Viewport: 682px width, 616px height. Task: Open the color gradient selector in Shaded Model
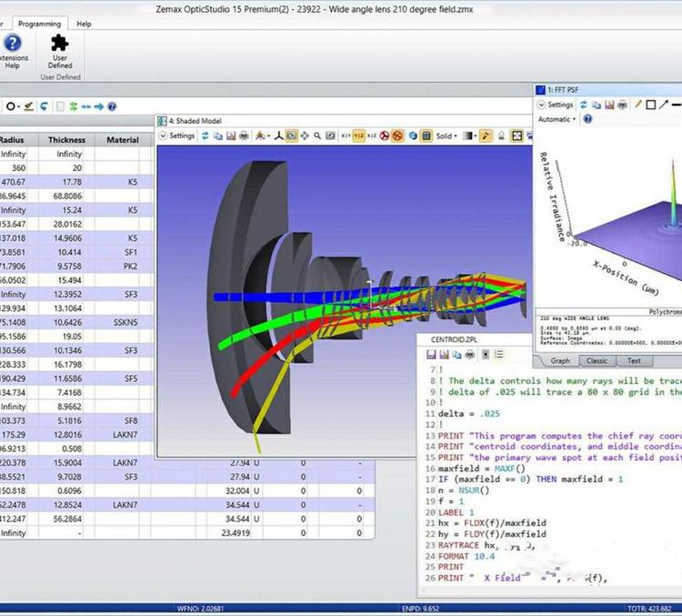pyautogui.click(x=469, y=136)
